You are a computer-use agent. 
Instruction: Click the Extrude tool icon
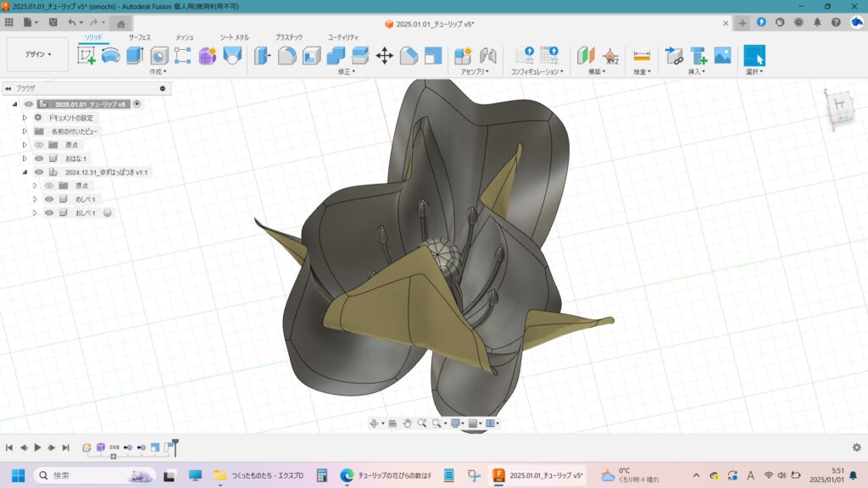[134, 56]
